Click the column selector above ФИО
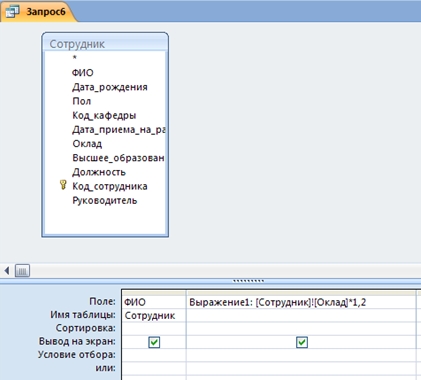This screenshot has width=421, height=380. (x=154, y=293)
